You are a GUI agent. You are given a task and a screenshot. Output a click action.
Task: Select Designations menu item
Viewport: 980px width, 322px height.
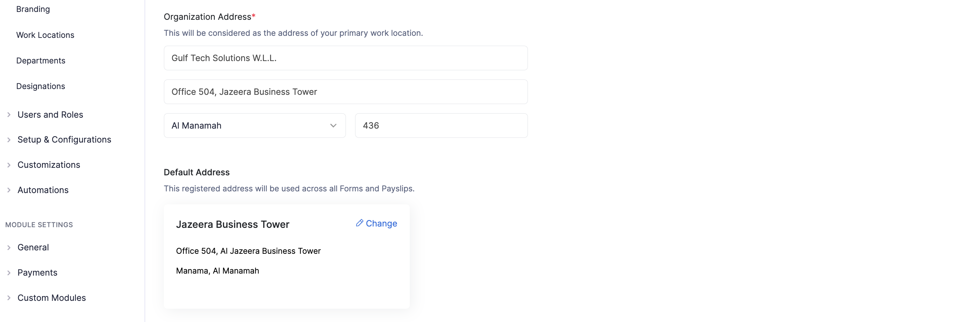(x=41, y=86)
